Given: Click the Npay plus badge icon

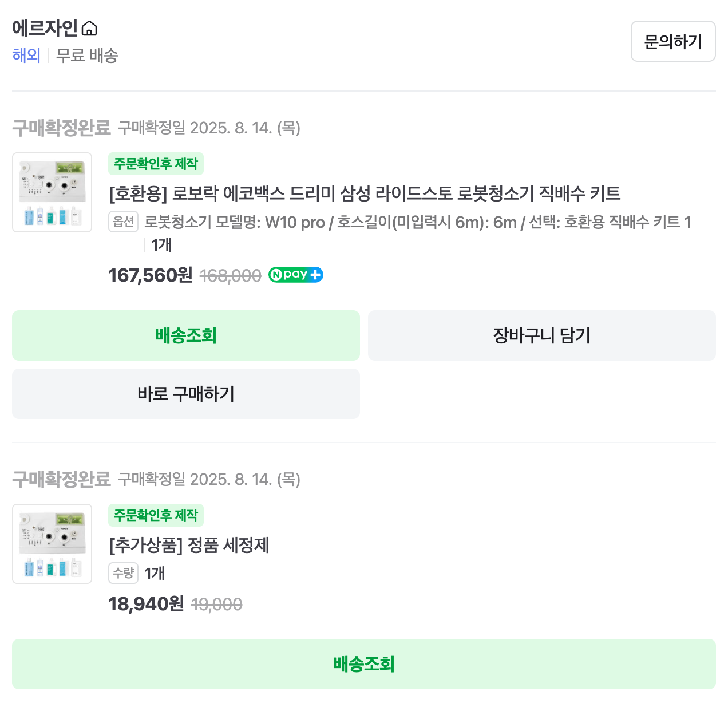Looking at the screenshot, I should click(x=296, y=275).
